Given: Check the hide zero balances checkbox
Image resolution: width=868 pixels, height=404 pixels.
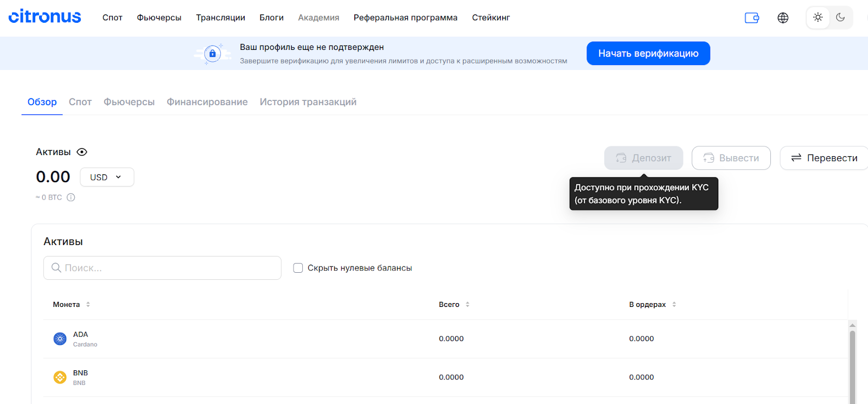Looking at the screenshot, I should pos(298,268).
